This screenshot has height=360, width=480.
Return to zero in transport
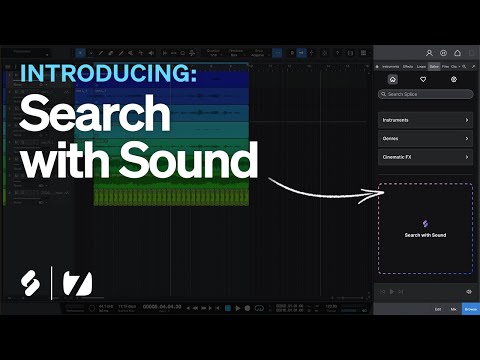217,308
